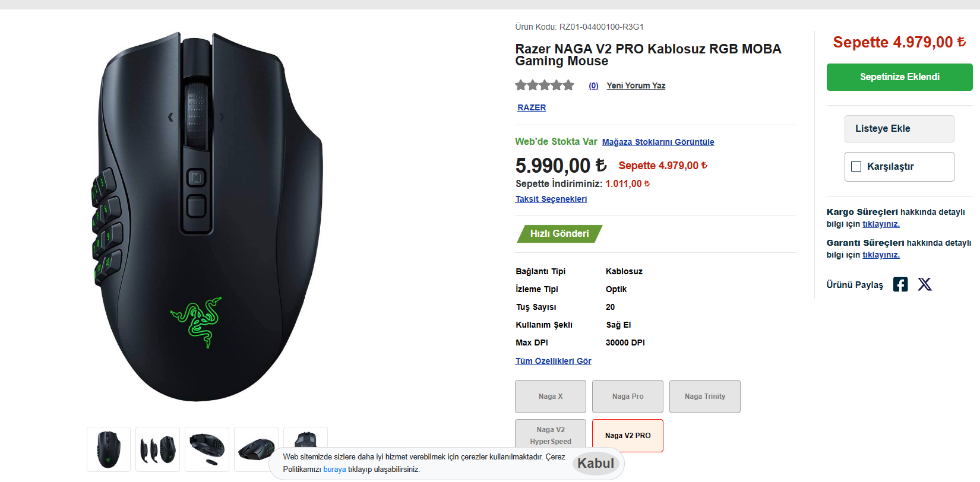View the side-plates thumbnail image
This screenshot has width=980, height=482.
(157, 449)
